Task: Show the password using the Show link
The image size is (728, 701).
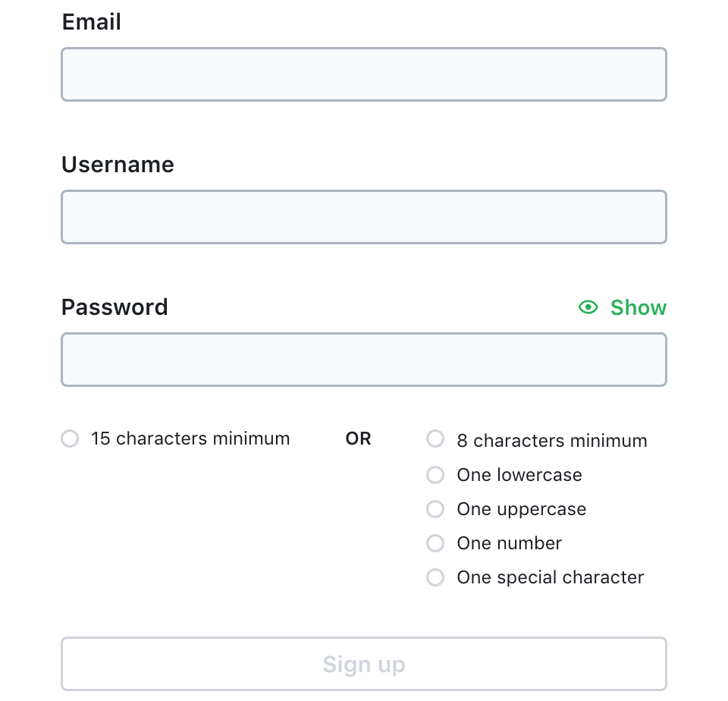Action: pos(639,307)
